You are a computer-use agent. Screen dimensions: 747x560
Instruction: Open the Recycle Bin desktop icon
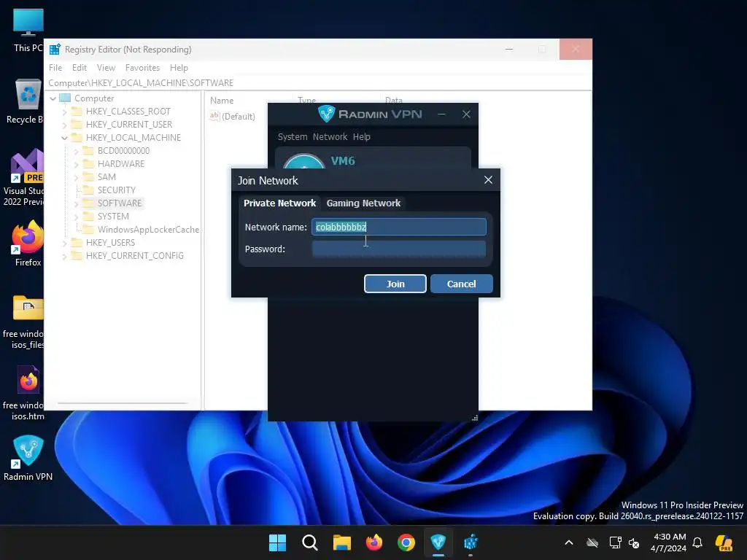[x=28, y=101]
